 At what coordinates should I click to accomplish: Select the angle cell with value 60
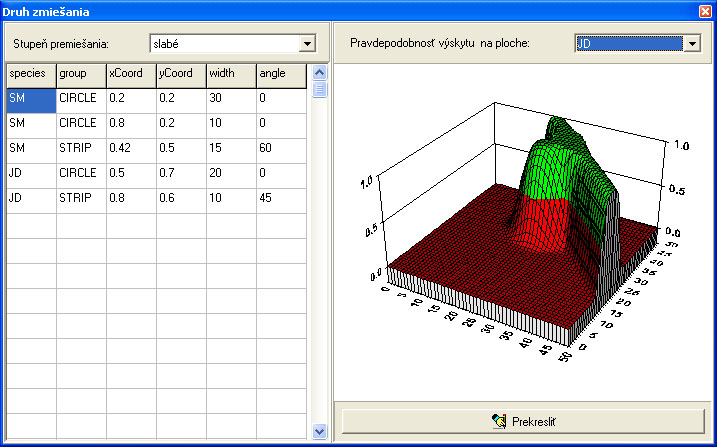pos(281,149)
